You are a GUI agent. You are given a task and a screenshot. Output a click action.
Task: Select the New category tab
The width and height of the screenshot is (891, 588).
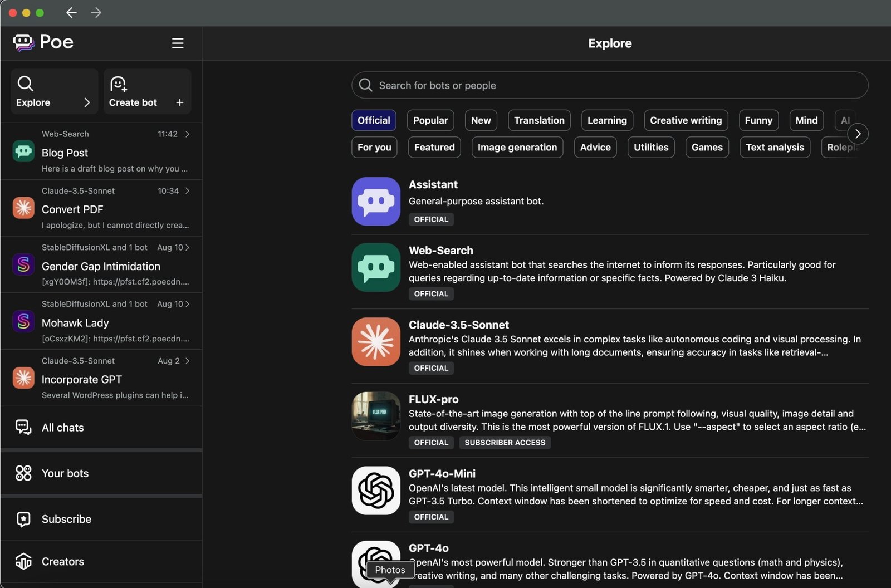pos(481,120)
